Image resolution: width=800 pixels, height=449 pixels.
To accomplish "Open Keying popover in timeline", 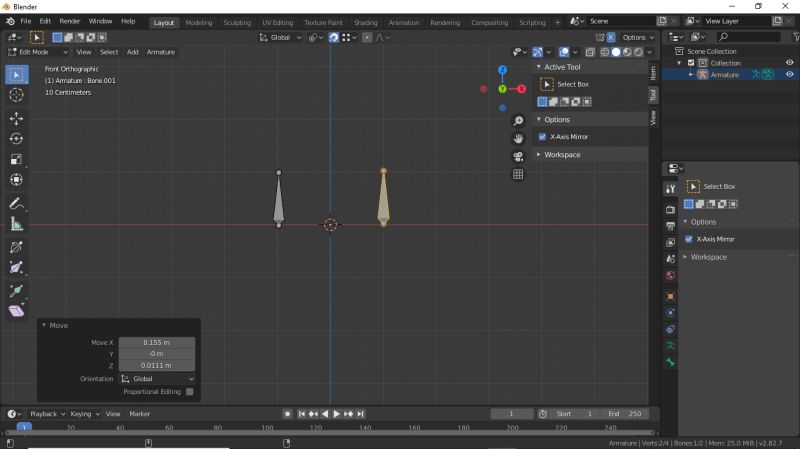I will tap(85, 414).
